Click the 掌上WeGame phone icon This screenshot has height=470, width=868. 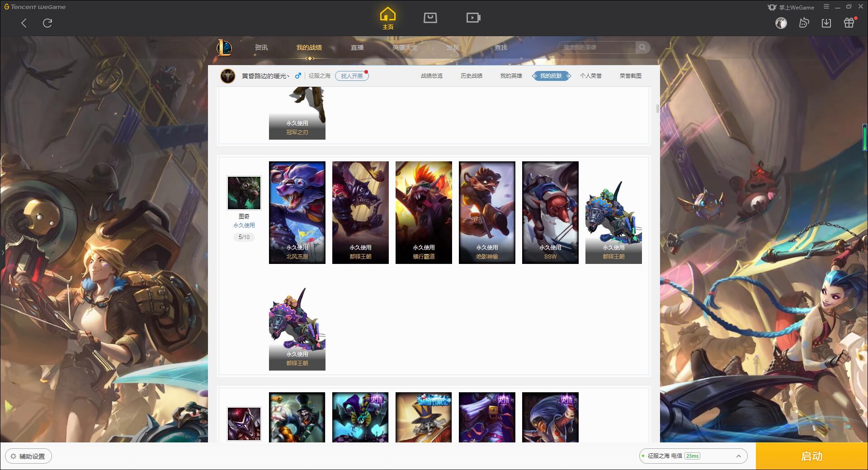[772, 7]
